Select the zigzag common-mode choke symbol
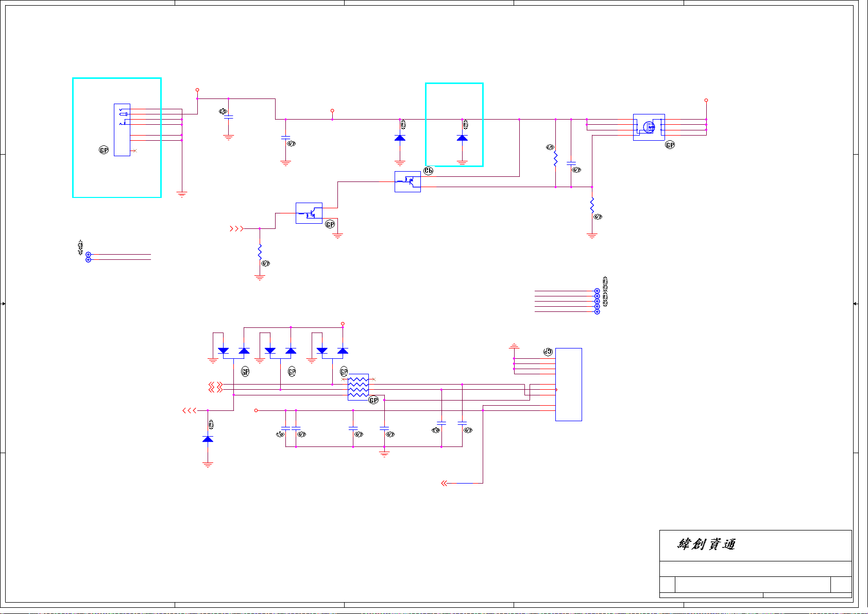 [359, 387]
